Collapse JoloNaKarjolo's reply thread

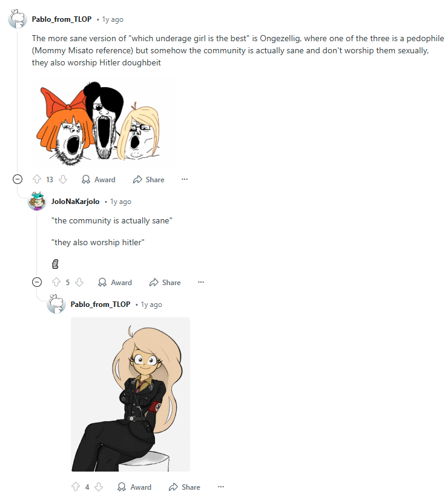pyautogui.click(x=37, y=282)
